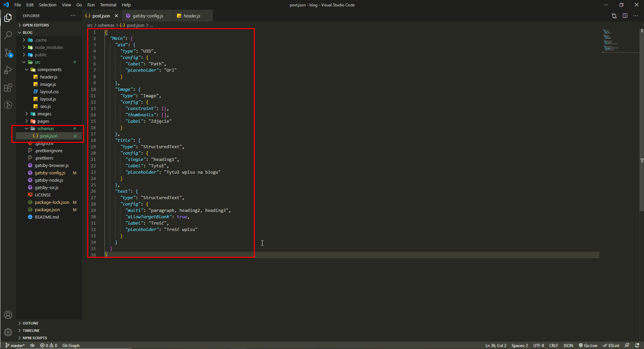The height and width of the screenshot is (349, 644).
Task: Click the src breadcrumb segment
Action: click(x=90, y=25)
